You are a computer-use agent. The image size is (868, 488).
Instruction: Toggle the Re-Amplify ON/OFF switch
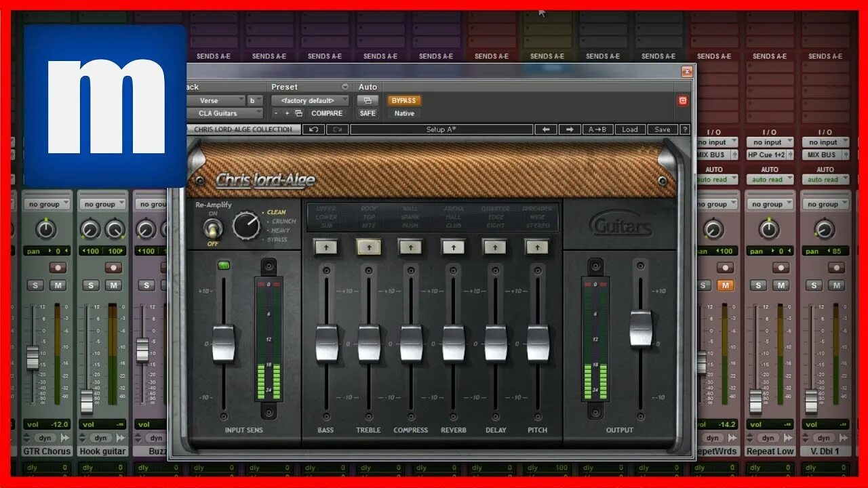pos(212,228)
